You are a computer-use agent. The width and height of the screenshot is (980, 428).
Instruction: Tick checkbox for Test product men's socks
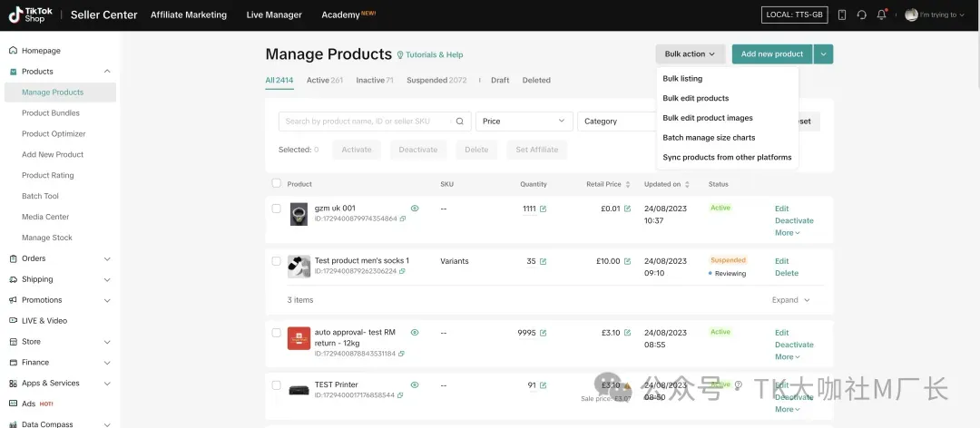point(276,261)
